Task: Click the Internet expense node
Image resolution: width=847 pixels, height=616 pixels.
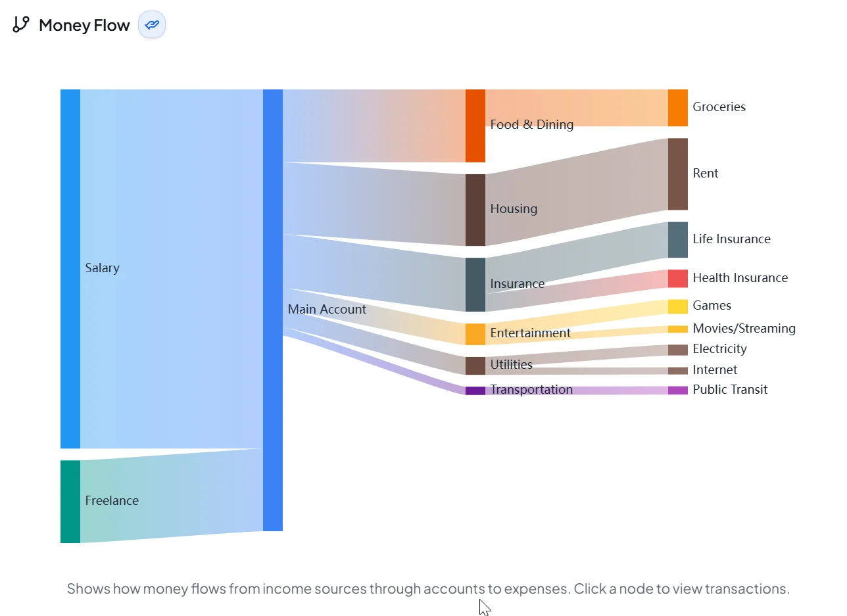Action: (677, 369)
